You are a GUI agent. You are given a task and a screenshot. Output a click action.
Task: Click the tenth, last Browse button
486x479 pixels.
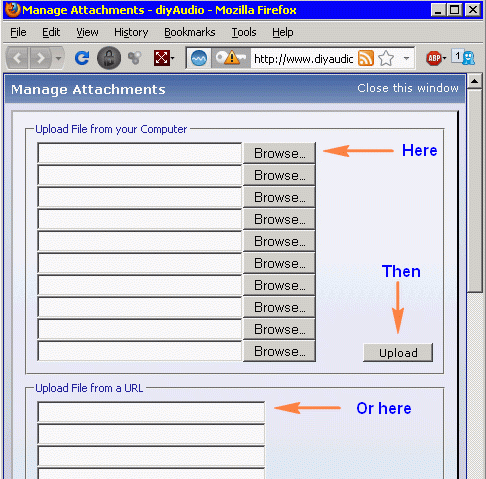click(x=279, y=351)
